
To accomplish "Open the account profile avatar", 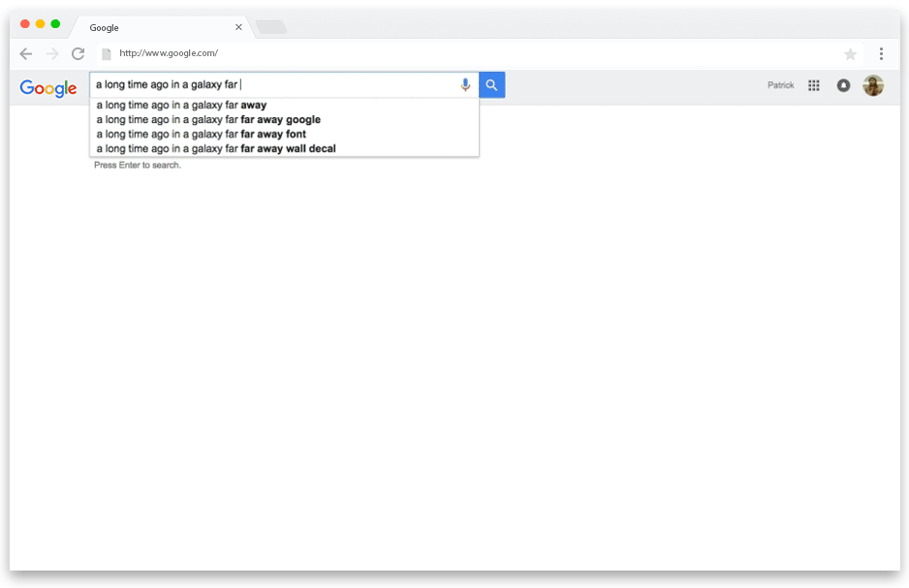I will point(873,85).
